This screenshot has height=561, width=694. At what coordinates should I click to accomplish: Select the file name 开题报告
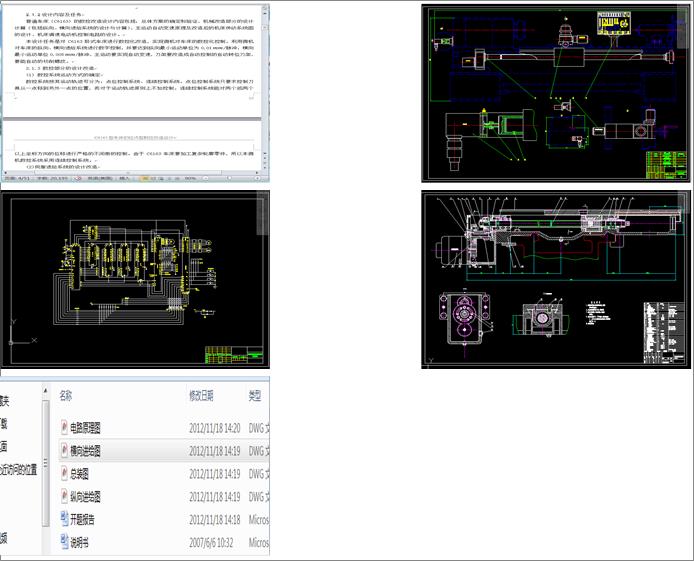point(83,519)
